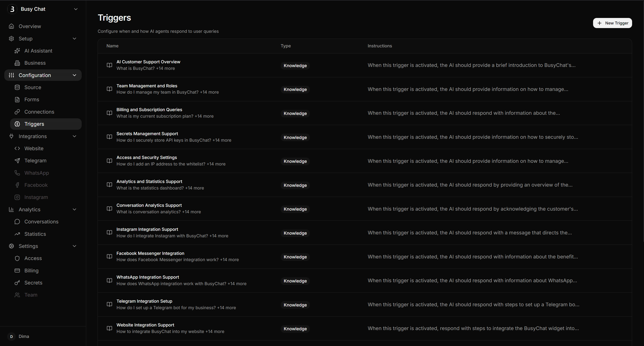Collapse the Analytics section chevron

pyautogui.click(x=74, y=209)
